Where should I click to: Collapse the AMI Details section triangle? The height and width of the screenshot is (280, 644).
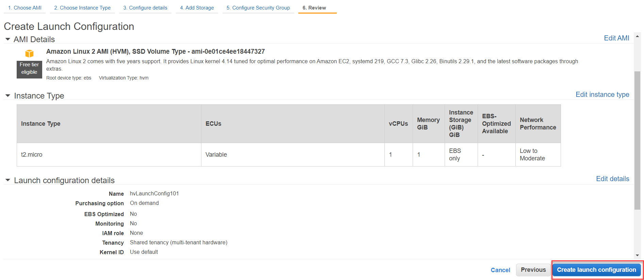click(x=8, y=39)
